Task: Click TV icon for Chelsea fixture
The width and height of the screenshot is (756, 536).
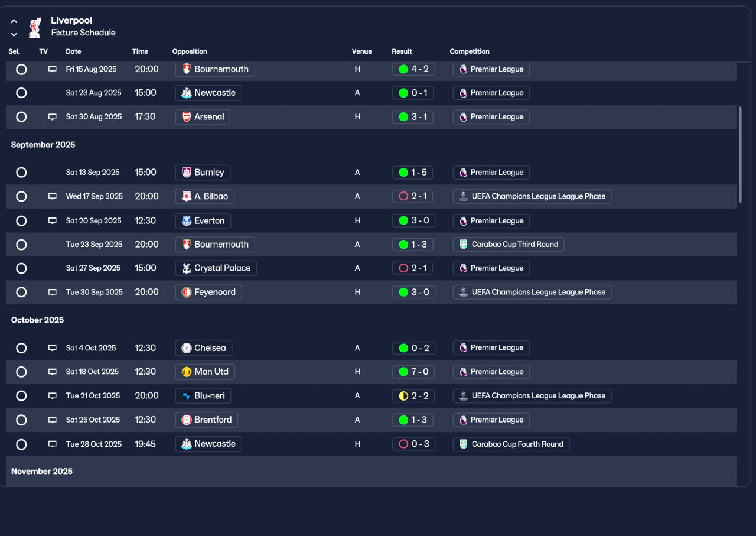Action: (53, 348)
